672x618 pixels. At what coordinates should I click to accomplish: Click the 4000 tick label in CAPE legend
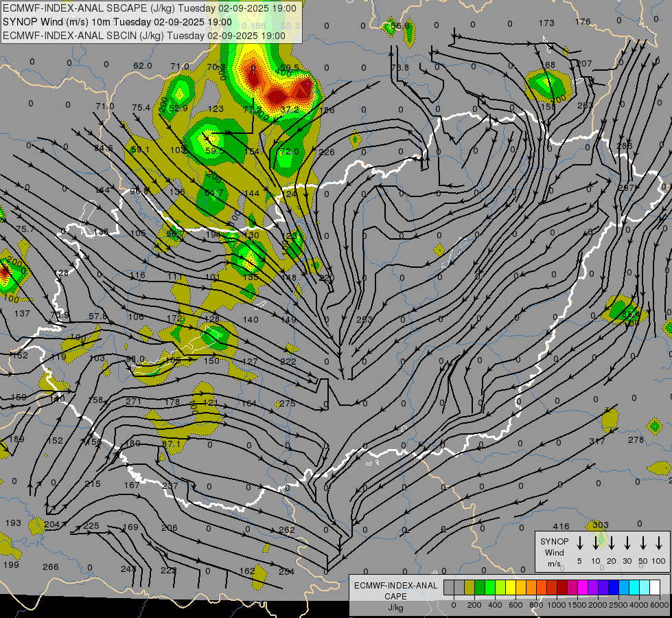coord(639,605)
